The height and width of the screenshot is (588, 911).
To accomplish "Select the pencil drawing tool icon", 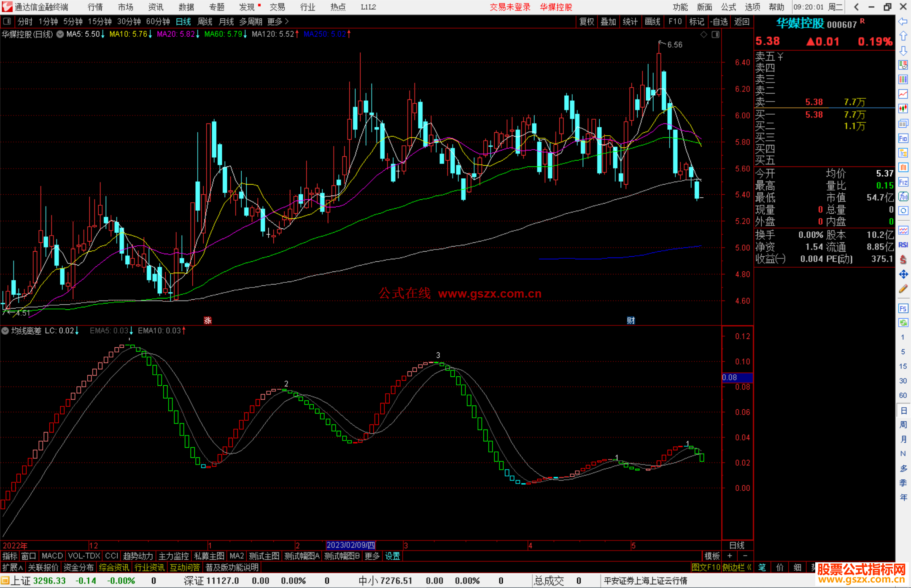I will click(903, 289).
